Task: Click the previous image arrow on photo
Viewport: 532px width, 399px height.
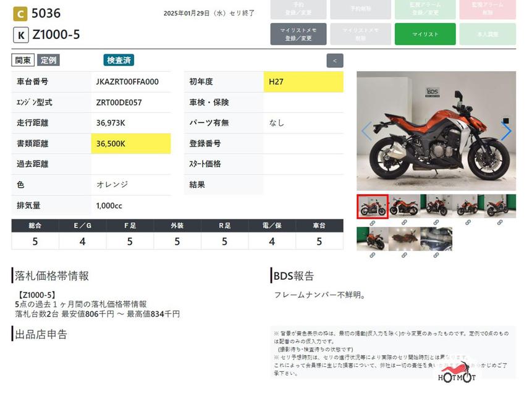Action: (x=366, y=132)
